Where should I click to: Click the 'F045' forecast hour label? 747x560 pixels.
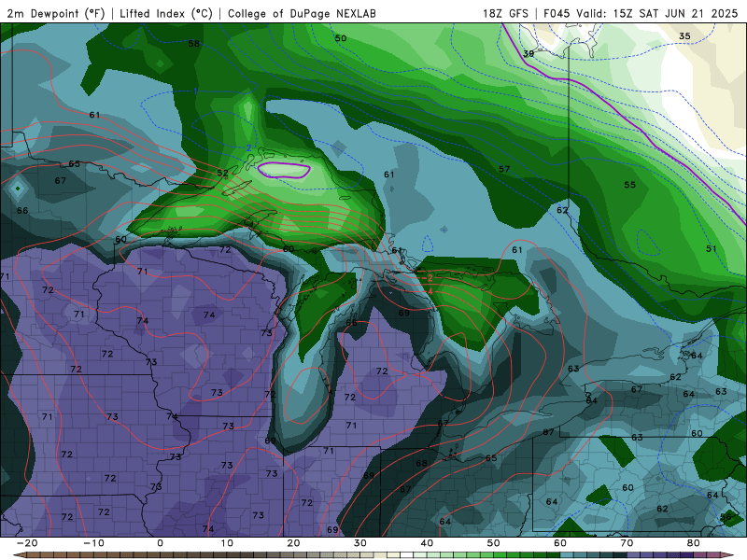click(x=557, y=13)
